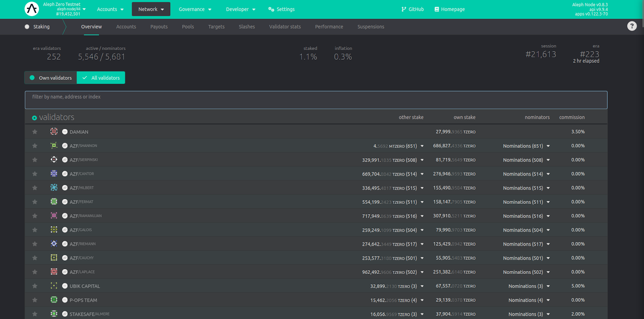
Task: Star the AZF/SIERPINSKI validator
Action: (x=35, y=160)
